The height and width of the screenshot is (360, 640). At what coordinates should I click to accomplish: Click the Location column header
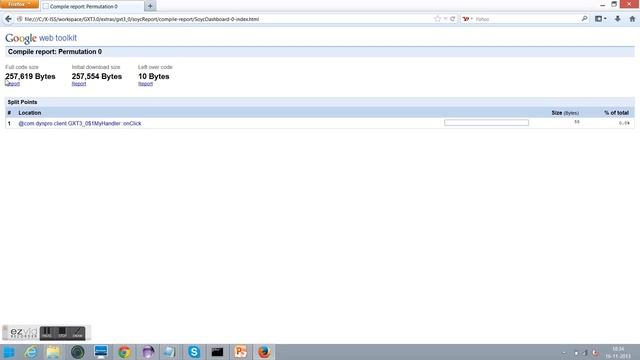pyautogui.click(x=30, y=113)
